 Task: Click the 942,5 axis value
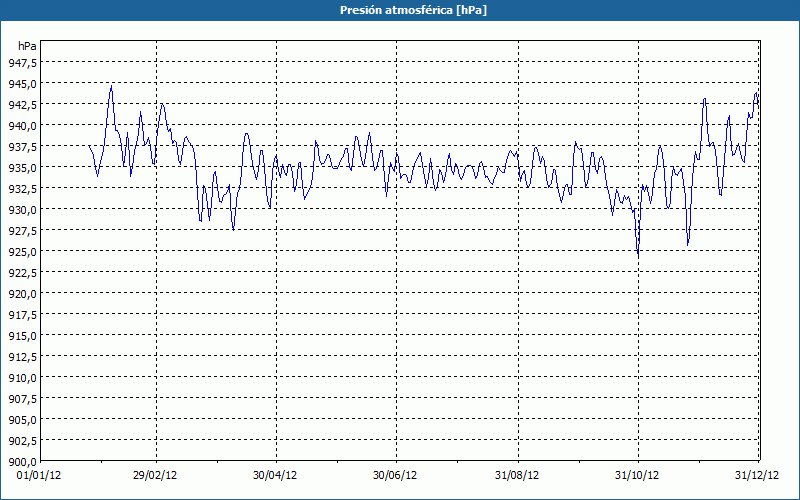click(x=22, y=104)
